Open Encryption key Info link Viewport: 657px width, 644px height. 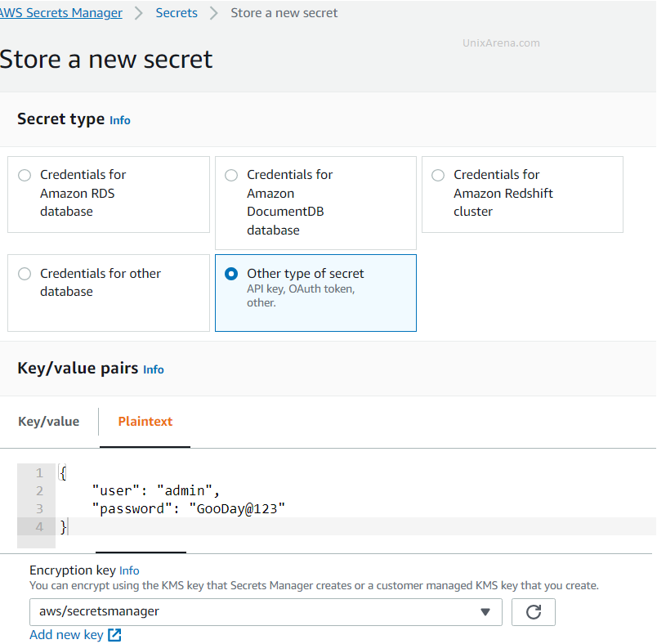click(x=129, y=570)
